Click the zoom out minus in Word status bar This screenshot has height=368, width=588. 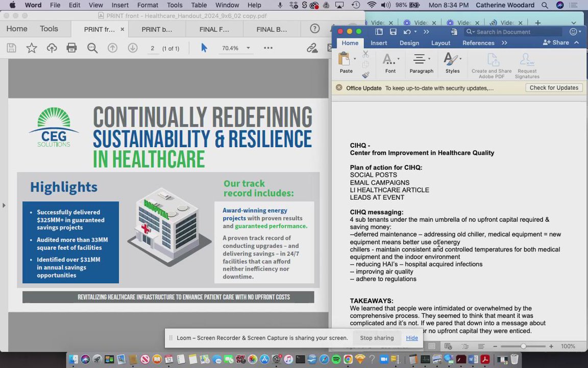(x=495, y=346)
